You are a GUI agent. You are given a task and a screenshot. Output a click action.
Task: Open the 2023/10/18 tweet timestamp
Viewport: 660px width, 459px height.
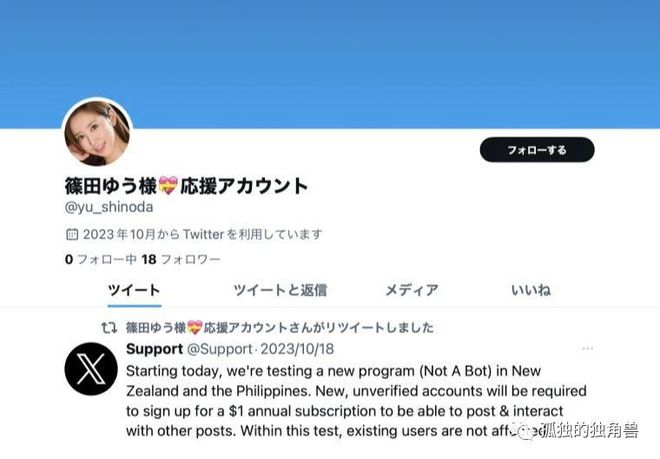[297, 349]
